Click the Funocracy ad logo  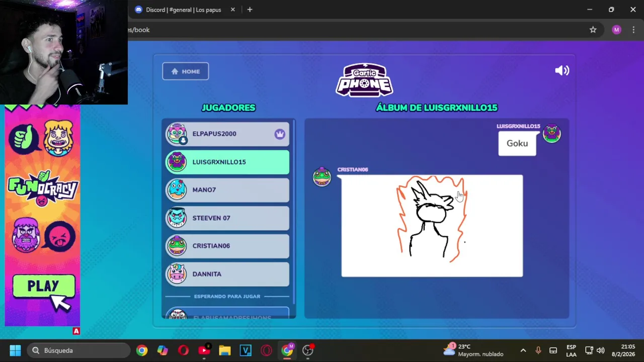click(43, 188)
